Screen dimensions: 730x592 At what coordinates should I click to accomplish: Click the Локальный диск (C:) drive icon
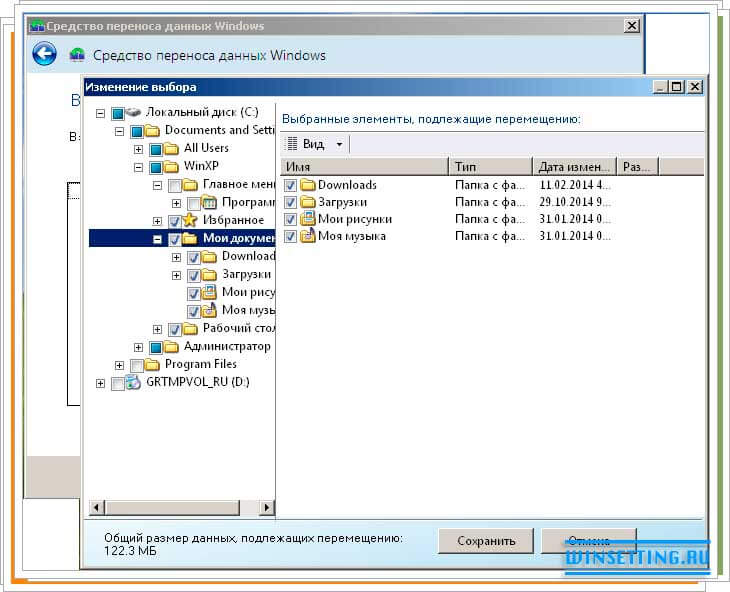point(133,112)
